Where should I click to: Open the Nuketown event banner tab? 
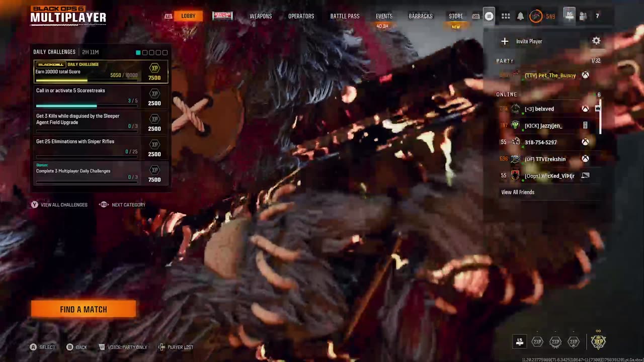(222, 16)
